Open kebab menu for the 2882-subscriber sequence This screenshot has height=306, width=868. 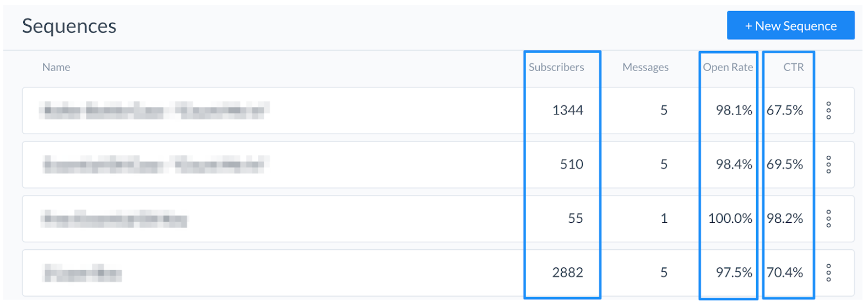tap(828, 272)
